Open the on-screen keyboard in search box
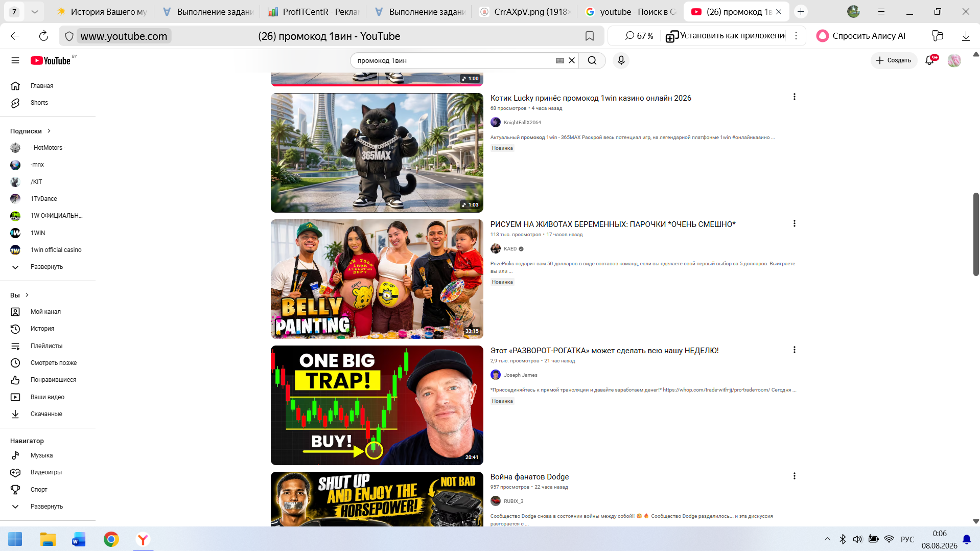The height and width of the screenshot is (551, 980). [x=560, y=60]
